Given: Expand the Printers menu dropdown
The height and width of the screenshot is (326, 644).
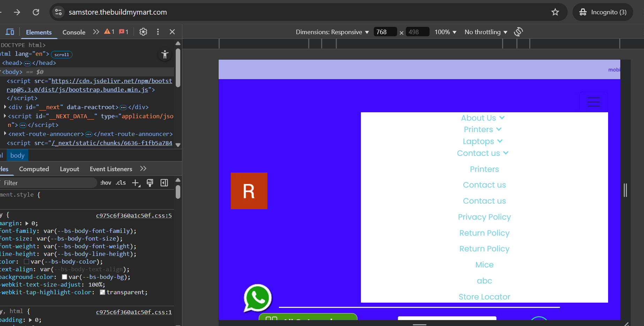Looking at the screenshot, I should pos(483,129).
